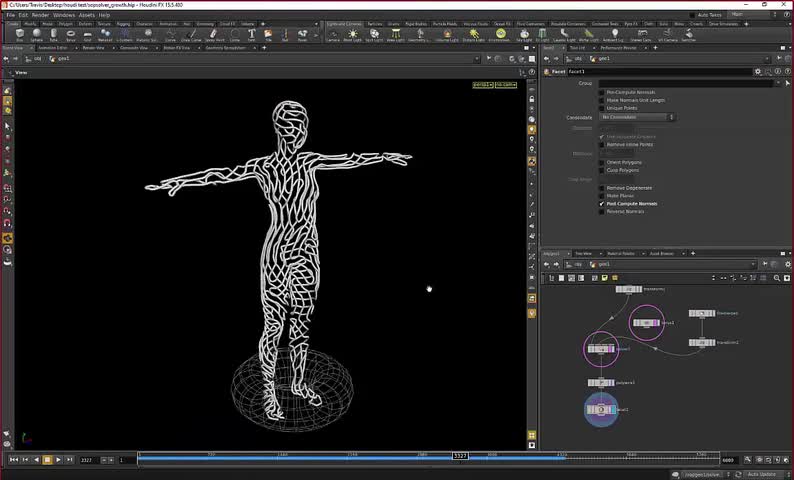The image size is (794, 480).
Task: Click the Point Light shelf tool
Action: 353,34
